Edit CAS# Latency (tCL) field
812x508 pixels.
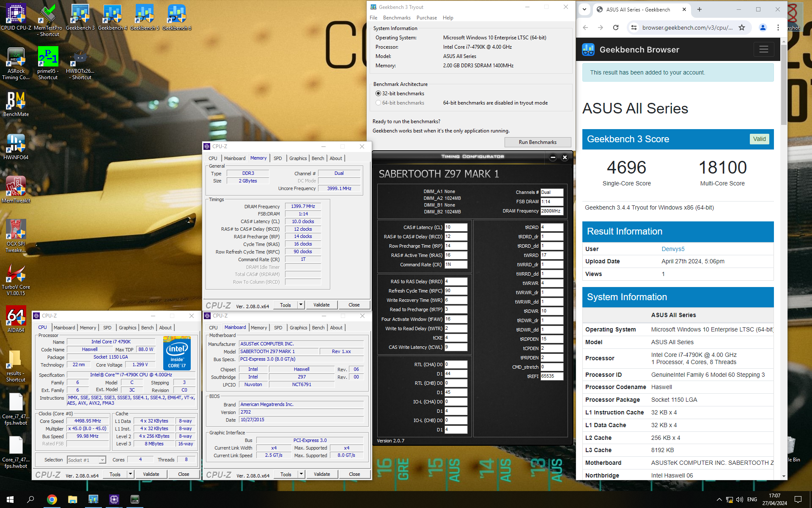pyautogui.click(x=455, y=227)
